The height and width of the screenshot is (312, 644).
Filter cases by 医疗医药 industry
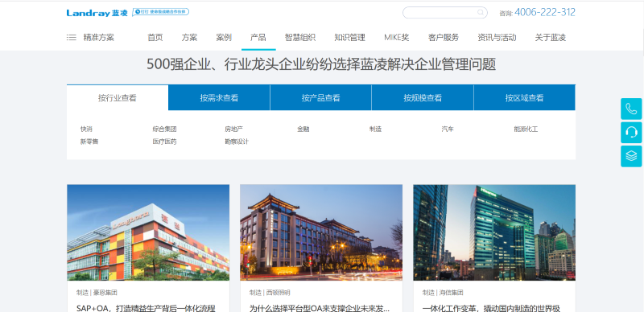click(165, 142)
